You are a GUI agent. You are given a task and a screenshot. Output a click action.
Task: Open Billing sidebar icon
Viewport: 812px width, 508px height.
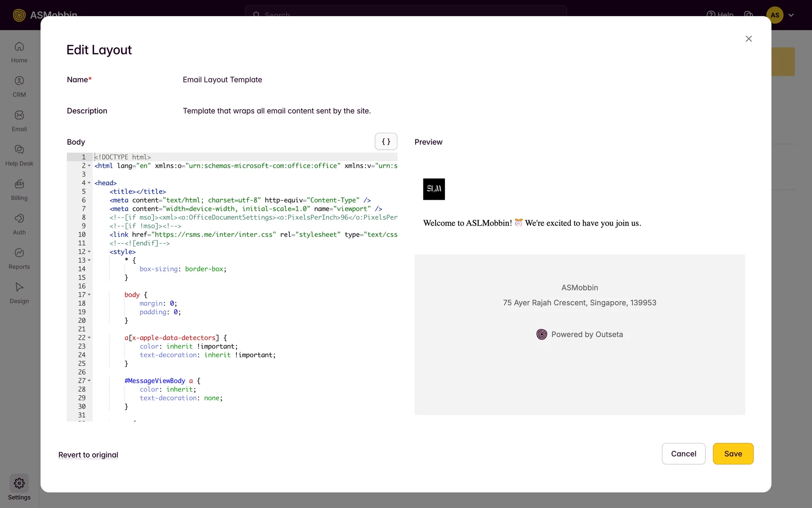19,184
